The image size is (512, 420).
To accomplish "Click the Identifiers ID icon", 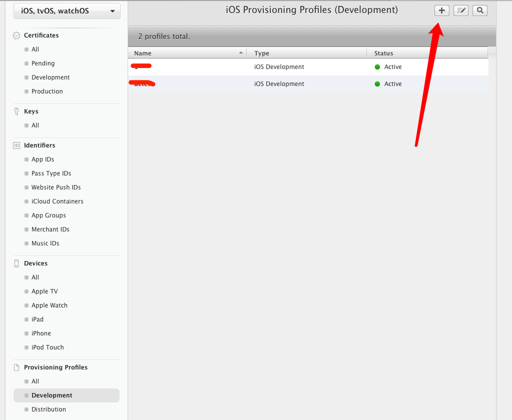I will click(x=17, y=145).
